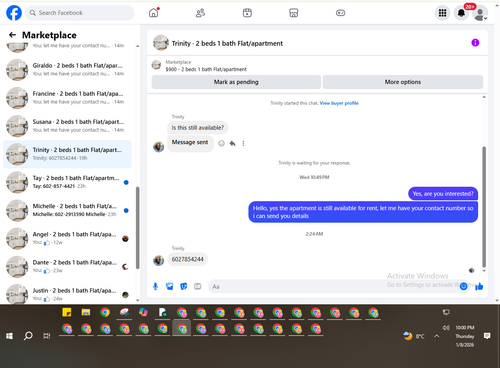
Task: Open the account profile menu
Action: click(x=480, y=13)
